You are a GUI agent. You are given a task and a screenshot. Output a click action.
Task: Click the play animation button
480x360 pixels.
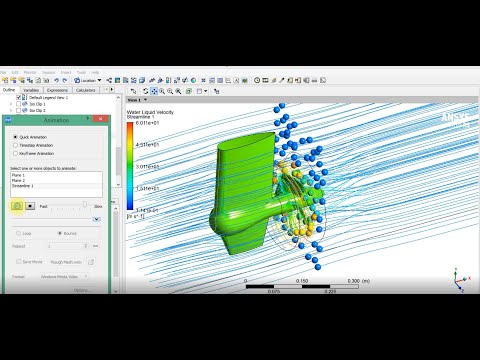[17, 206]
